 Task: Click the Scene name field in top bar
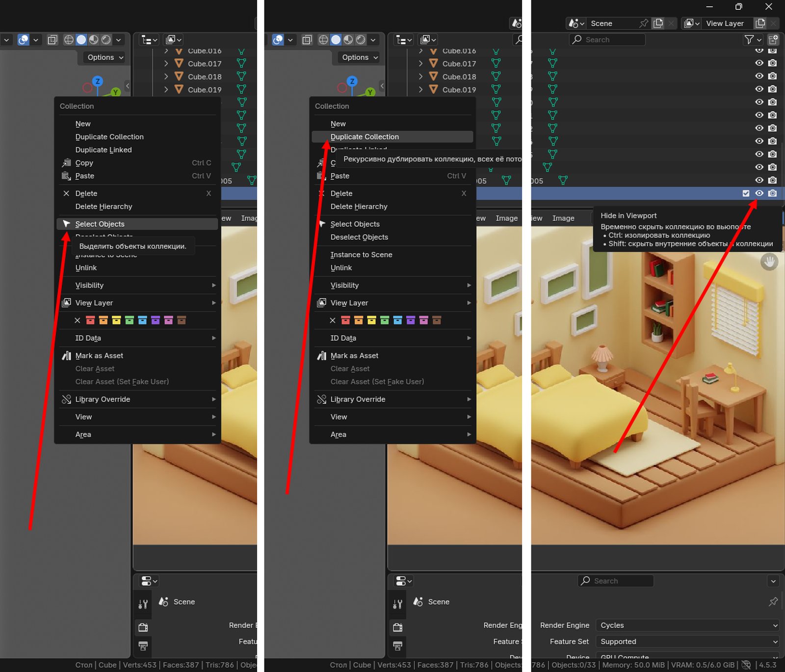(x=611, y=23)
